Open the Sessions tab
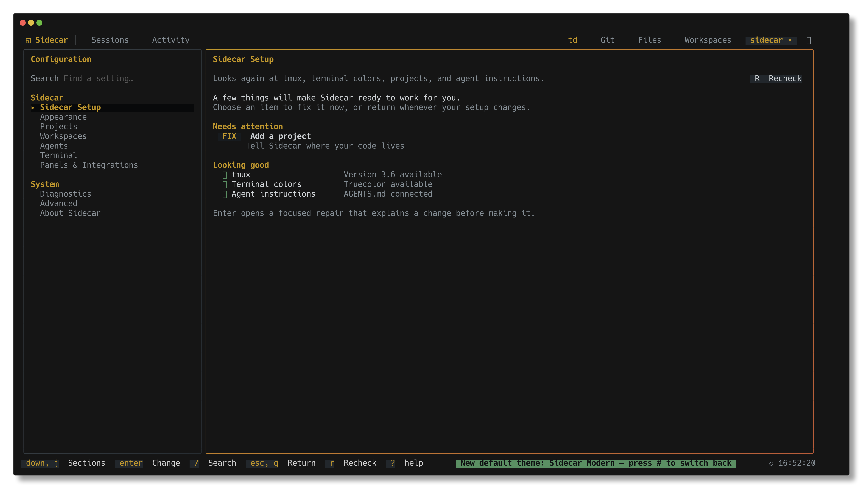The height and width of the screenshot is (494, 868). point(110,40)
